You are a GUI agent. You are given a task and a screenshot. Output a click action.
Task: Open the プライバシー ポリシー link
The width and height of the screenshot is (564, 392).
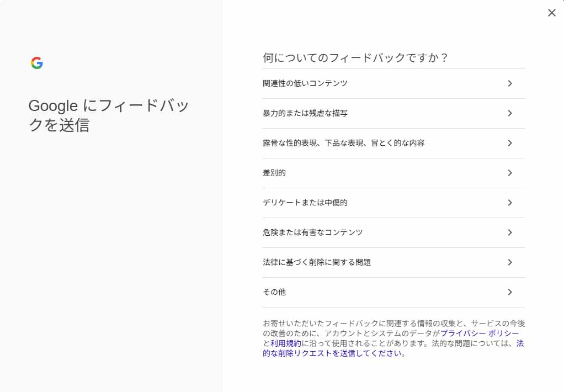[480, 333]
